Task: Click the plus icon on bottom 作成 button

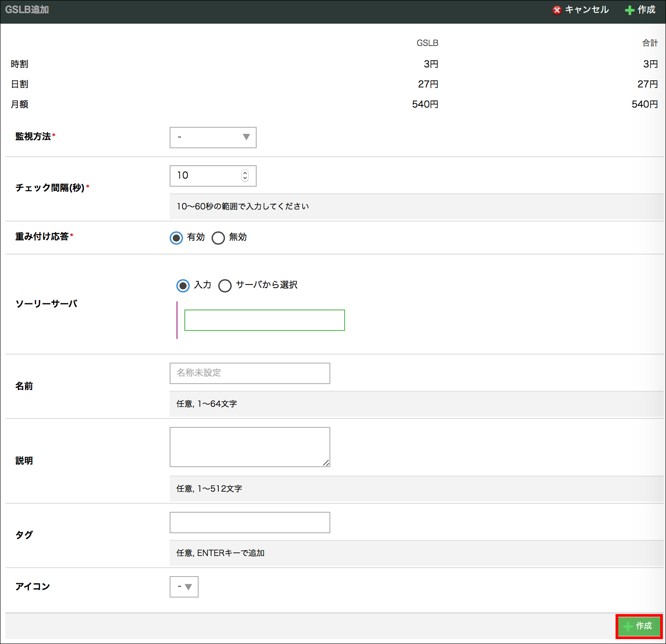Action: tap(628, 626)
